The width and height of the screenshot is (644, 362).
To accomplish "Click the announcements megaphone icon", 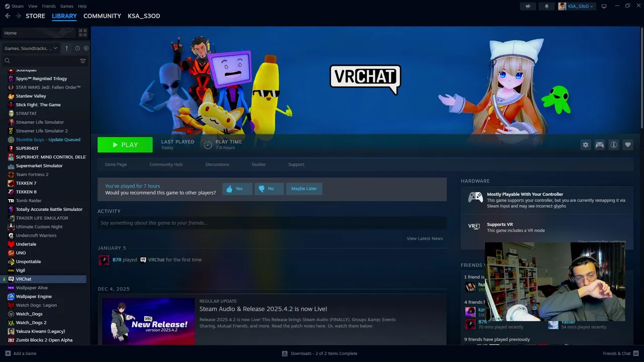I will 528,6.
